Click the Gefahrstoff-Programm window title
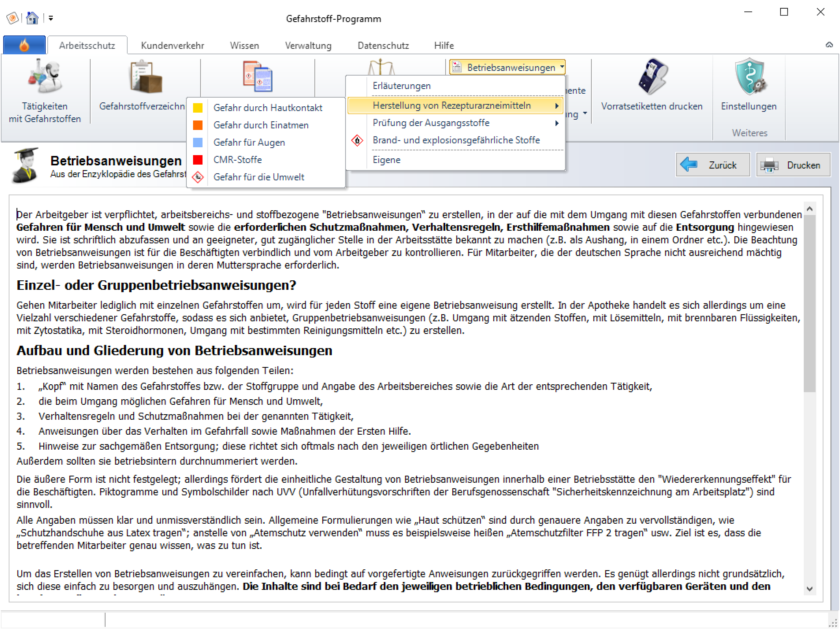The height and width of the screenshot is (630, 840). tap(333, 19)
